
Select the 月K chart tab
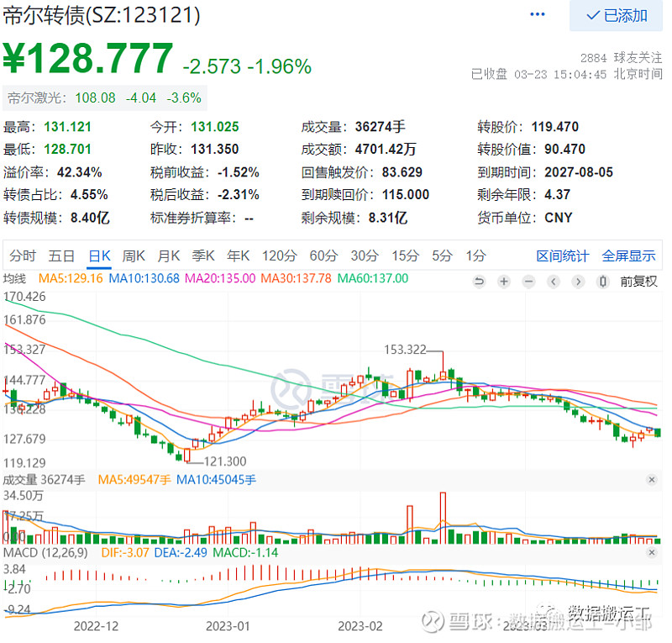tap(169, 256)
